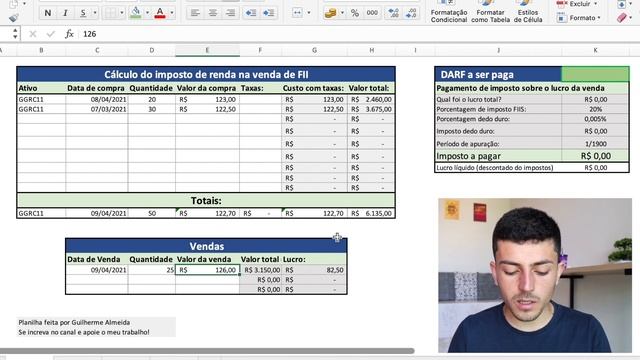This screenshot has width=640, height=360.
Task: Center text horizontally
Action: (x=213, y=13)
